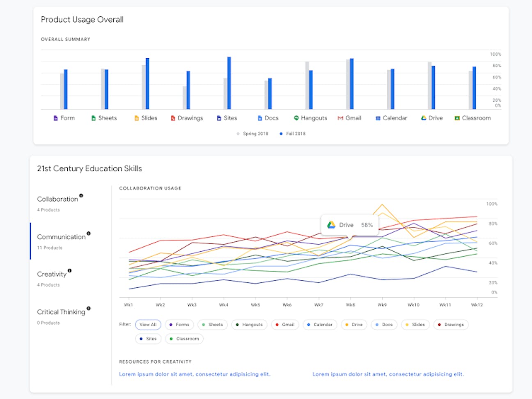Toggle the Fall 2018 legend entry

pos(292,133)
